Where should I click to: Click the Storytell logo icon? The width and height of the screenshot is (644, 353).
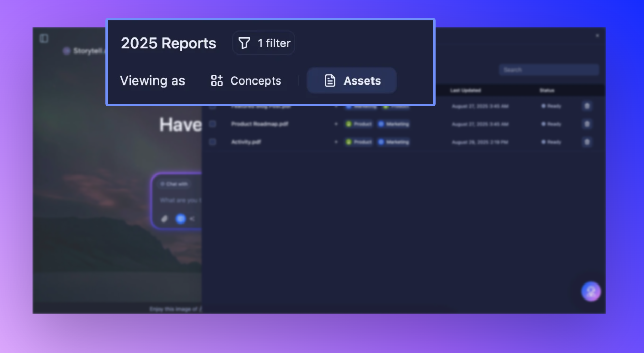pos(67,51)
